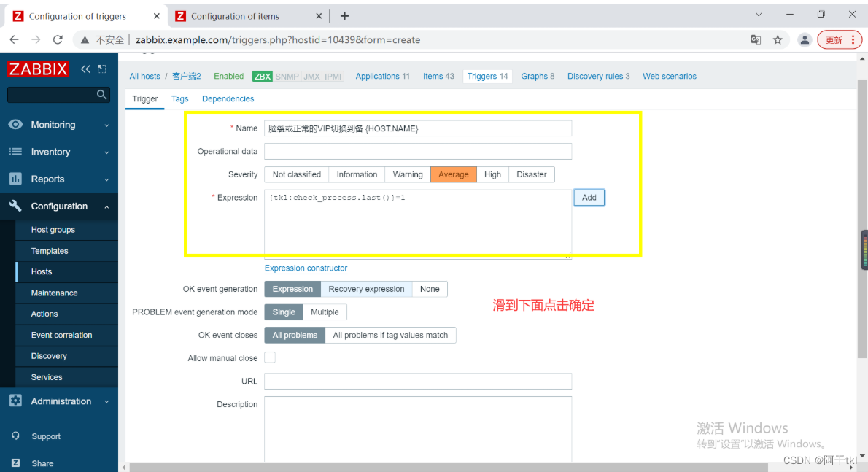868x472 pixels.
Task: Open the Trigger tab
Action: tap(145, 98)
